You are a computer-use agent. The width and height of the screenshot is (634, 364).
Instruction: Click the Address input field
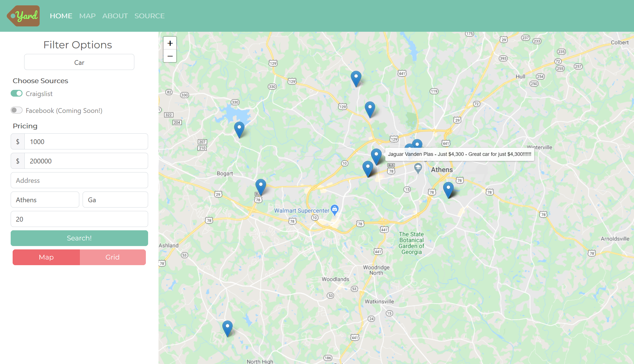[79, 181]
